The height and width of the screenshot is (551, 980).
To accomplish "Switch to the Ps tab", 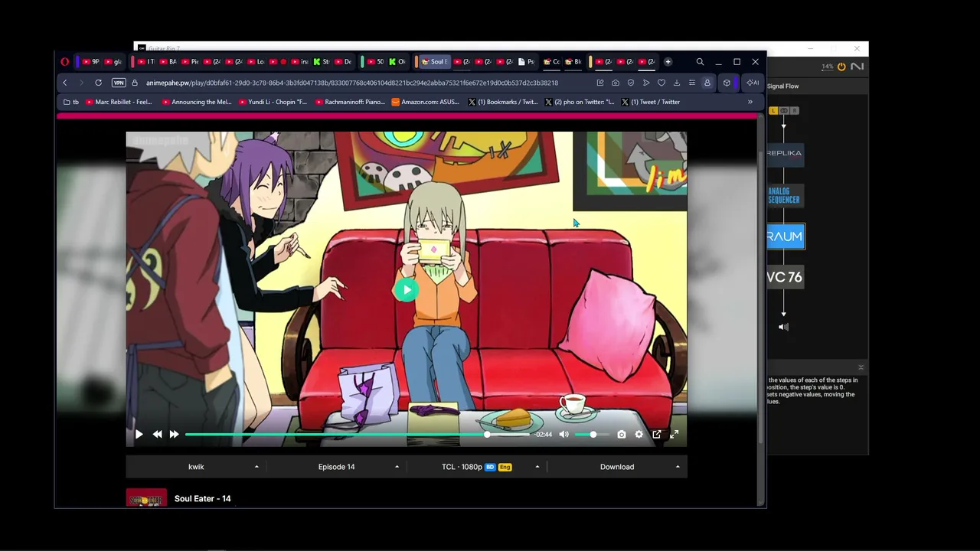I will (527, 62).
